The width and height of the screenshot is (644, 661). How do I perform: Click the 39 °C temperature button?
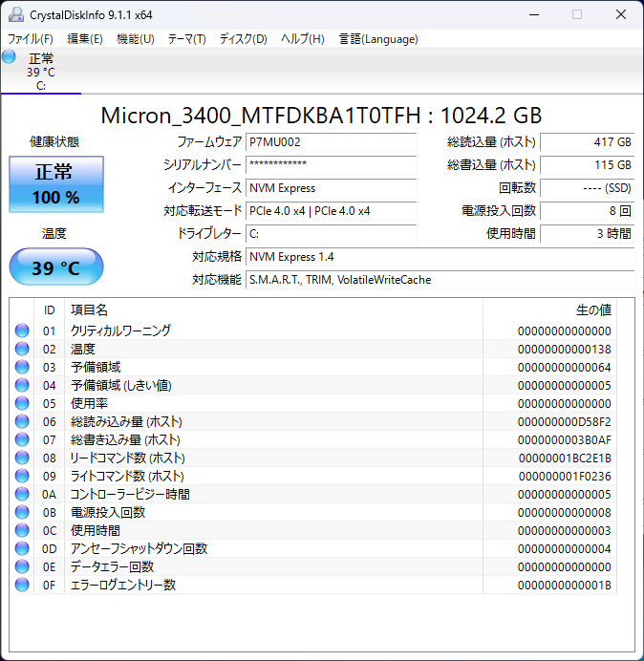pyautogui.click(x=56, y=267)
